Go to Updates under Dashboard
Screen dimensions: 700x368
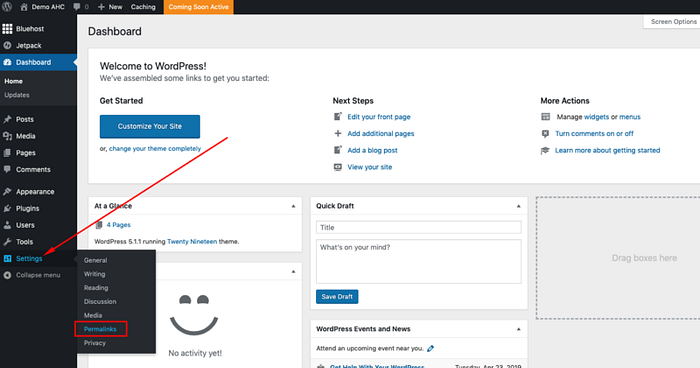coord(17,95)
